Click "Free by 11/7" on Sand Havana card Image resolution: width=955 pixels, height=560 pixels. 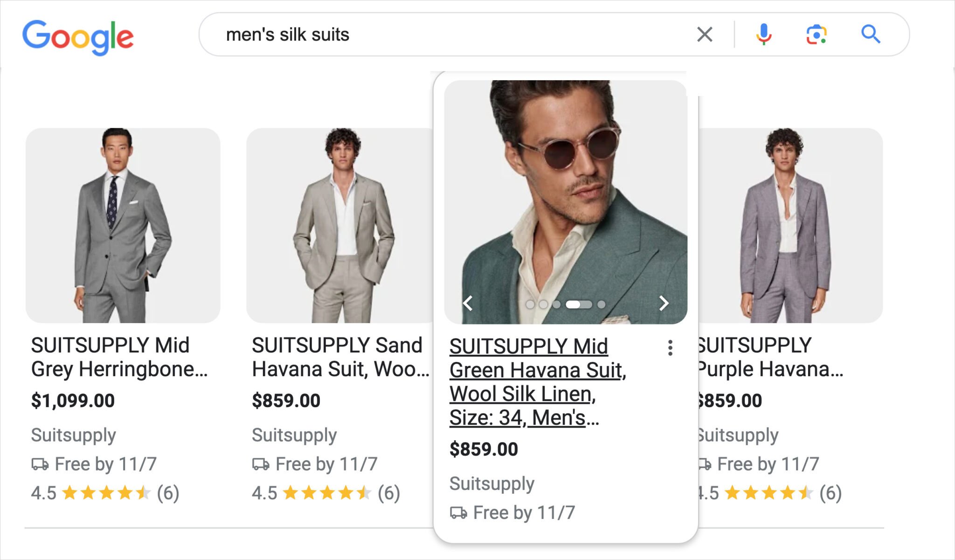coord(326,464)
